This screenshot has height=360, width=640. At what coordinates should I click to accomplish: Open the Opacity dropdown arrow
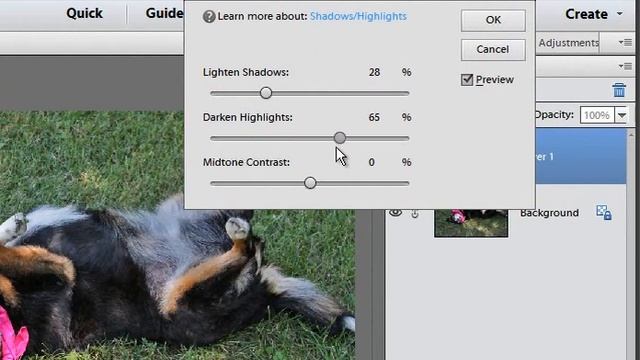coord(622,115)
